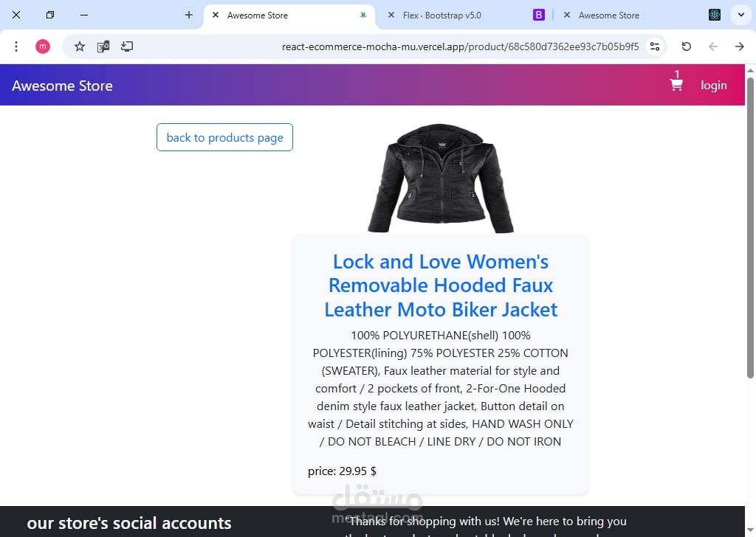Click the scrollbar up arrow
This screenshot has width=756, height=537.
[750, 70]
